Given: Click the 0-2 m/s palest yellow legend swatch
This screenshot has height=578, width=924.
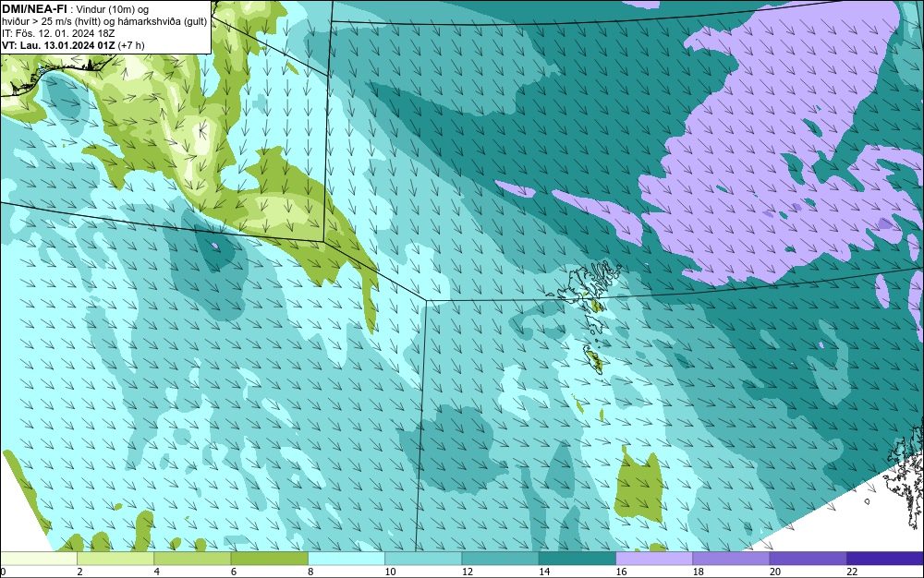Looking at the screenshot, I should click(38, 558).
